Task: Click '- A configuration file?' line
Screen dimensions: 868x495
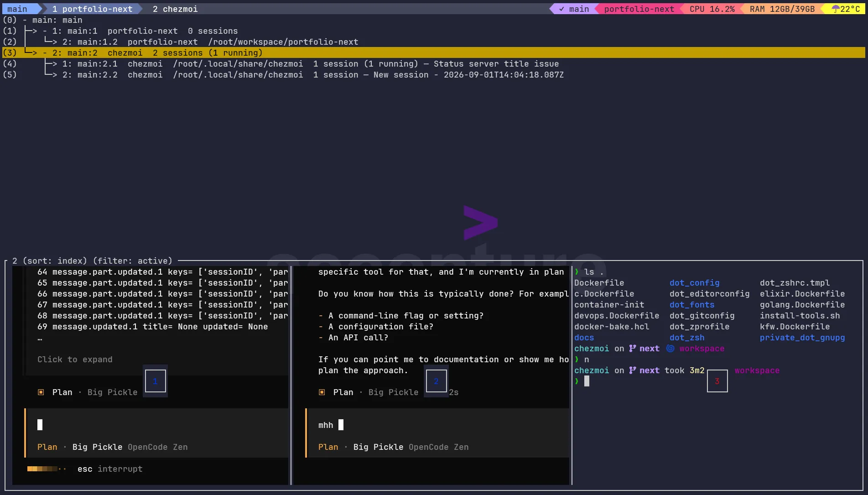Action: pos(376,327)
